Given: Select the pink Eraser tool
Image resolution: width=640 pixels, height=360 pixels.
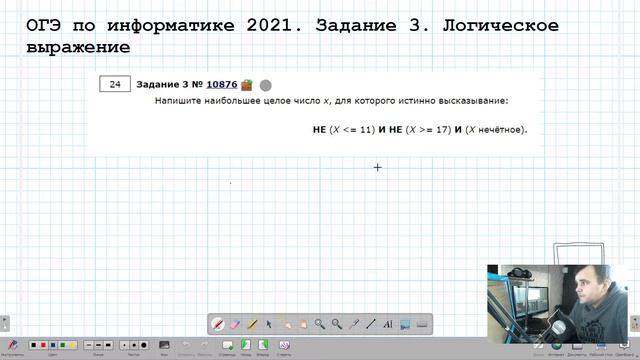Looking at the screenshot, I should (235, 324).
